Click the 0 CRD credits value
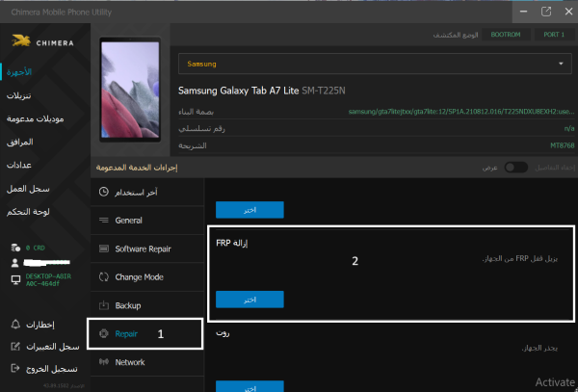 tap(36, 248)
